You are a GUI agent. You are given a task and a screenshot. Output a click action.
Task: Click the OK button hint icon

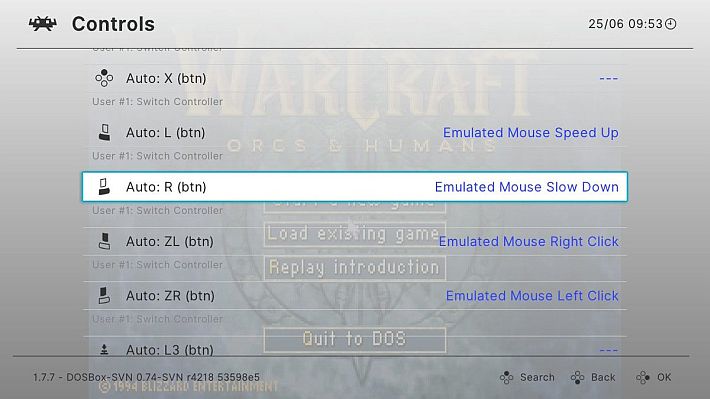[643, 377]
